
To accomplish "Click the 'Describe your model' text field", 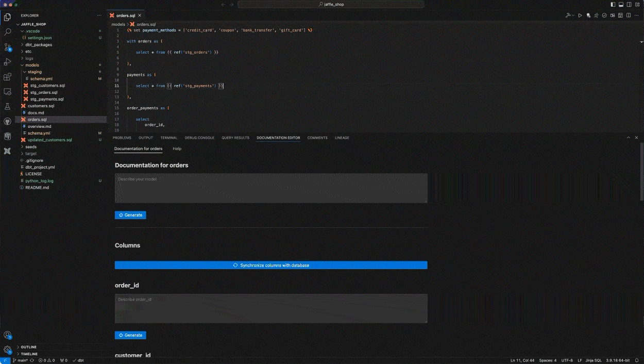I will click(270, 188).
